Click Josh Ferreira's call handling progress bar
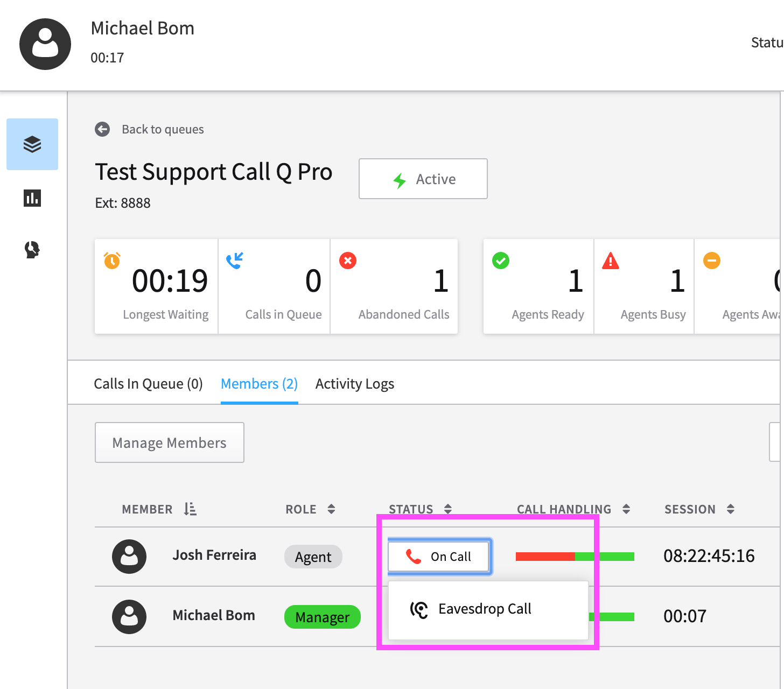 574,557
